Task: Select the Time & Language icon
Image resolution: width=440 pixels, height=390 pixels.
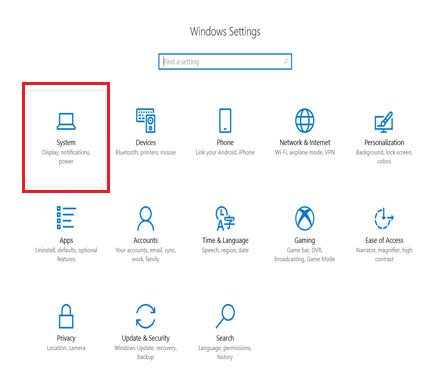Action: tap(225, 218)
